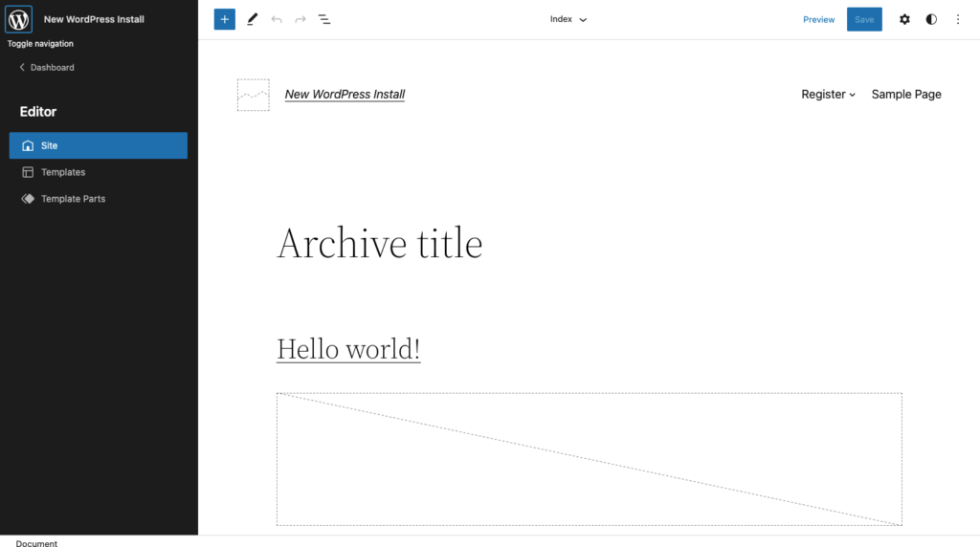The width and height of the screenshot is (980, 547).
Task: Click the Save button
Action: 864,19
